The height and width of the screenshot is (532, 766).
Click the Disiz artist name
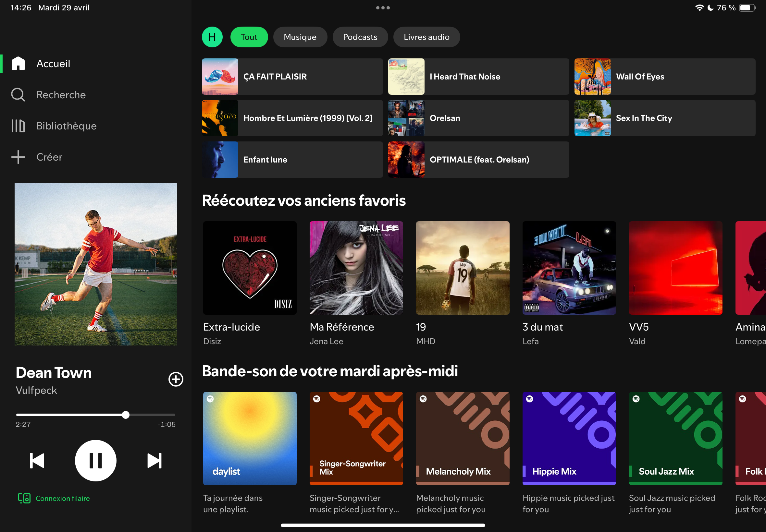pyautogui.click(x=212, y=341)
